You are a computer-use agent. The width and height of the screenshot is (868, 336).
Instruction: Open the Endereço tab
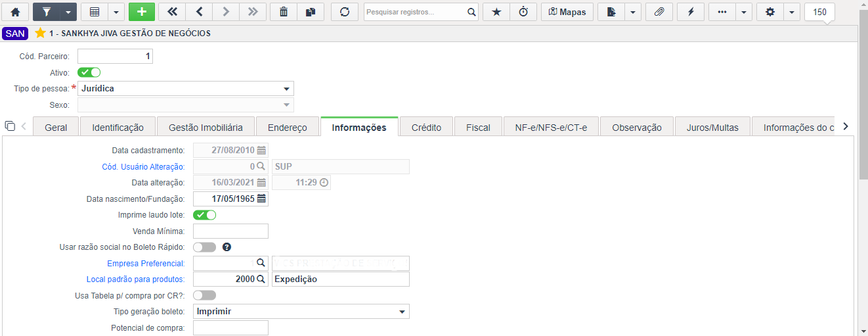coord(288,127)
